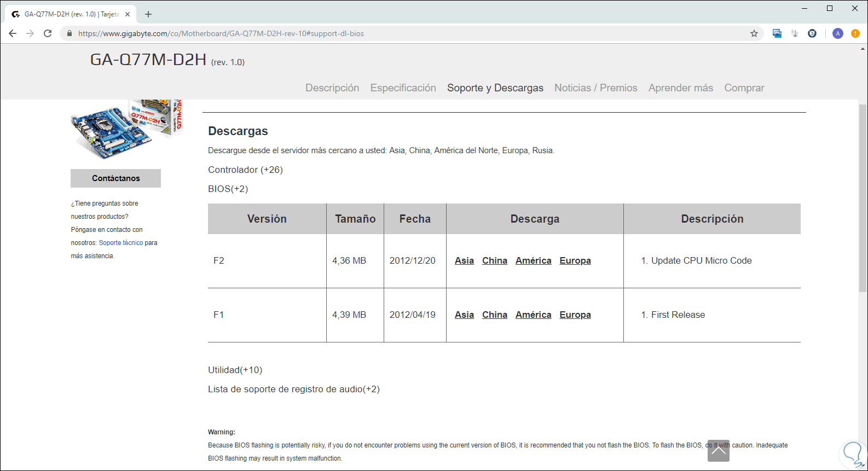Download BIOS F2 from Europa server
The width and height of the screenshot is (868, 471).
[x=575, y=261]
